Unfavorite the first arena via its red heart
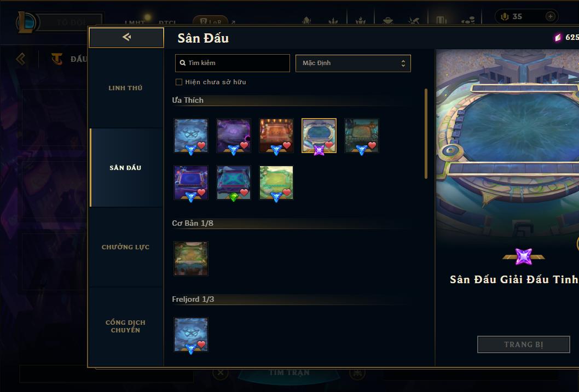Viewport: 579px width, 392px height. pos(201,145)
